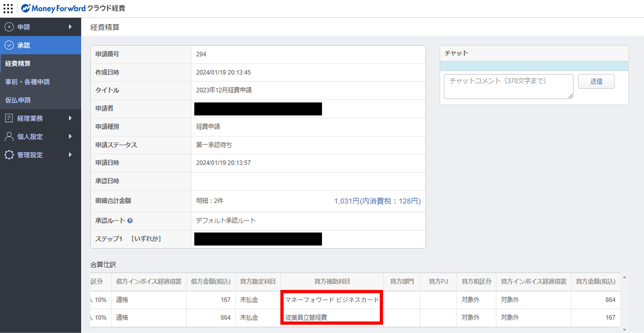Click the table scrollbar down arrow
The height and width of the screenshot is (333, 644).
(624, 330)
